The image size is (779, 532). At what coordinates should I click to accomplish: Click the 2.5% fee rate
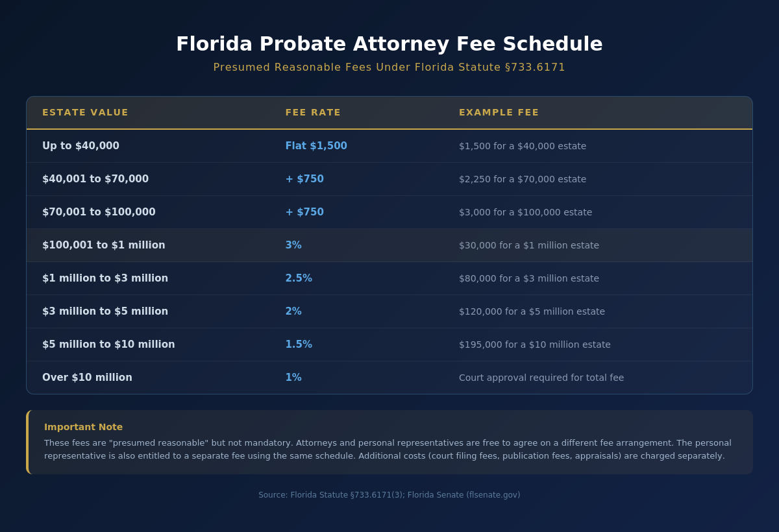[x=299, y=278]
